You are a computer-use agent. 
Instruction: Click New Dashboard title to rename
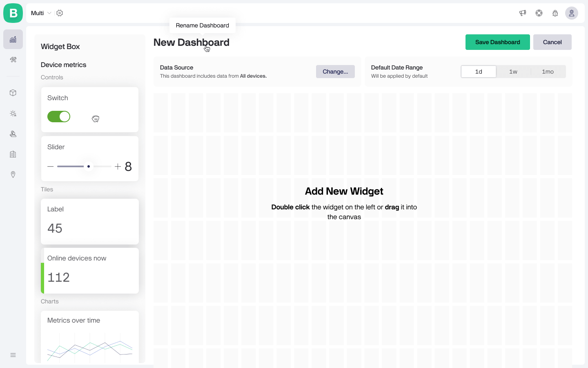click(192, 43)
